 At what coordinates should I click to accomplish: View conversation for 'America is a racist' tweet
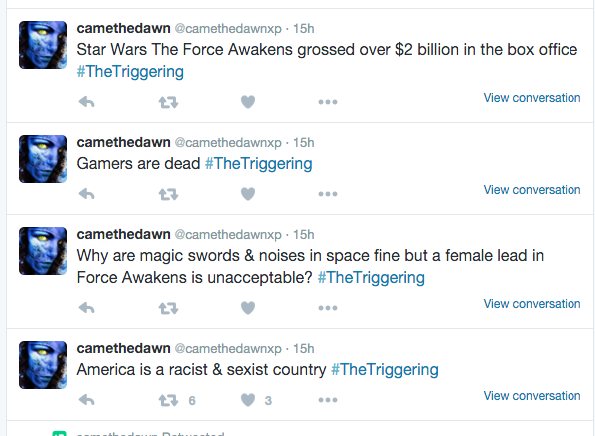532,396
